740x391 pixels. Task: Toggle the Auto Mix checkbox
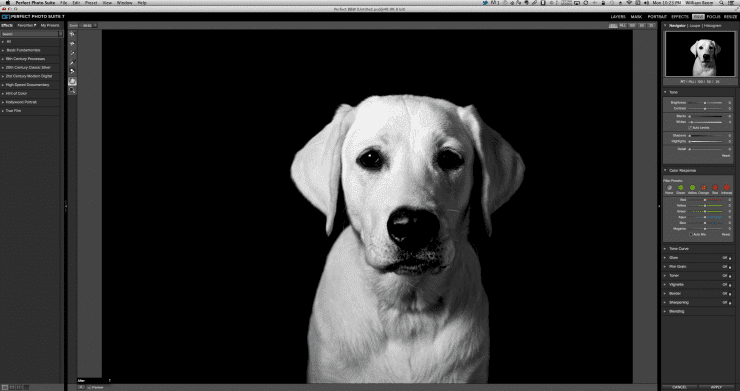coord(691,234)
